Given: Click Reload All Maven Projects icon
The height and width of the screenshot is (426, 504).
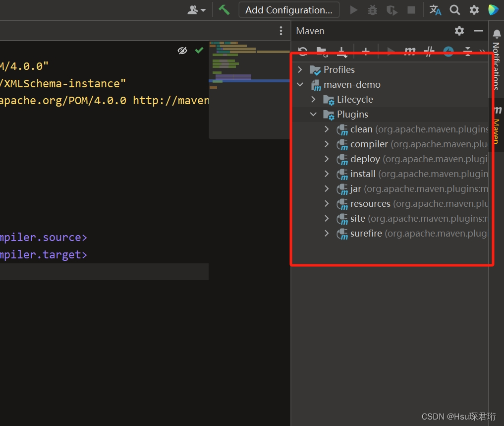Looking at the screenshot, I should coord(303,51).
